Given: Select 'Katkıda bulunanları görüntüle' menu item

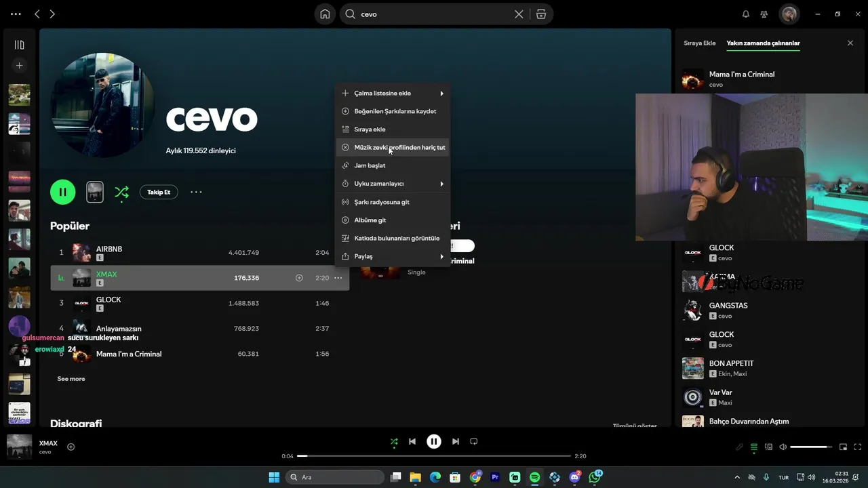Looking at the screenshot, I should (393, 238).
